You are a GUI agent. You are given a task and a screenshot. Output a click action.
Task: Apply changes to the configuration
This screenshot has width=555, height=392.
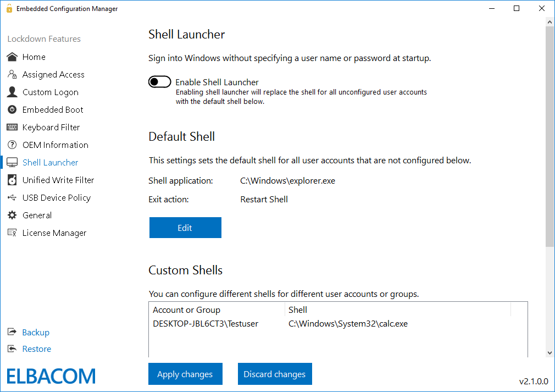pyautogui.click(x=185, y=374)
